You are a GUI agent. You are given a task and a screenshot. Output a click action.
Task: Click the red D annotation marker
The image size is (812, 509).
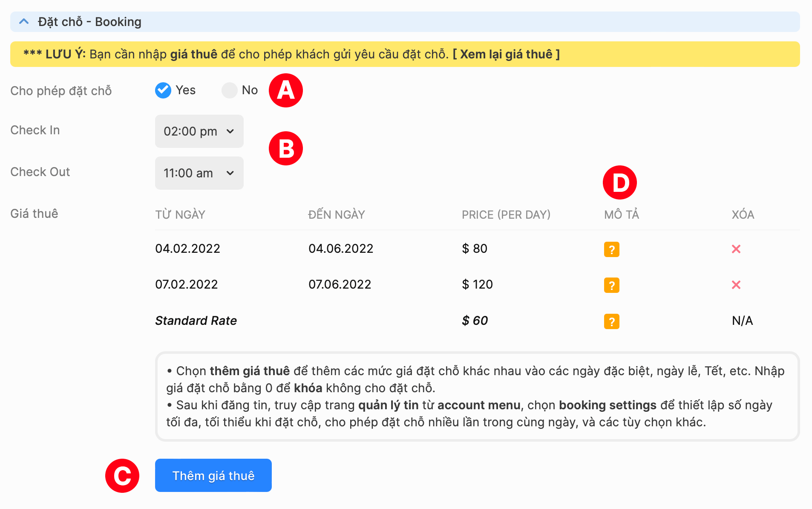tap(619, 182)
